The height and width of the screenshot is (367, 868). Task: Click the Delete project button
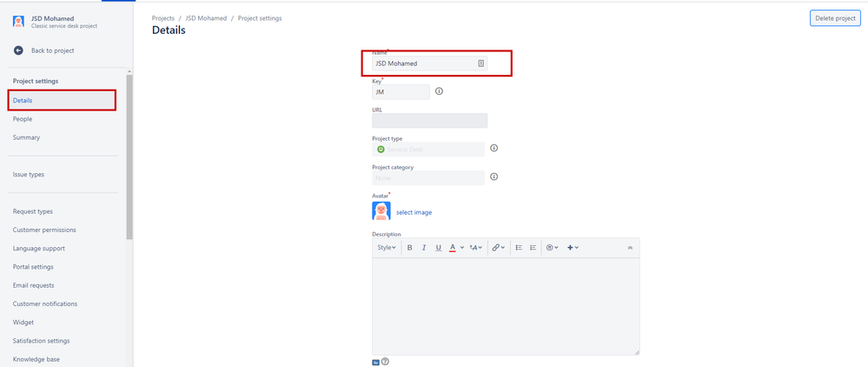(835, 18)
